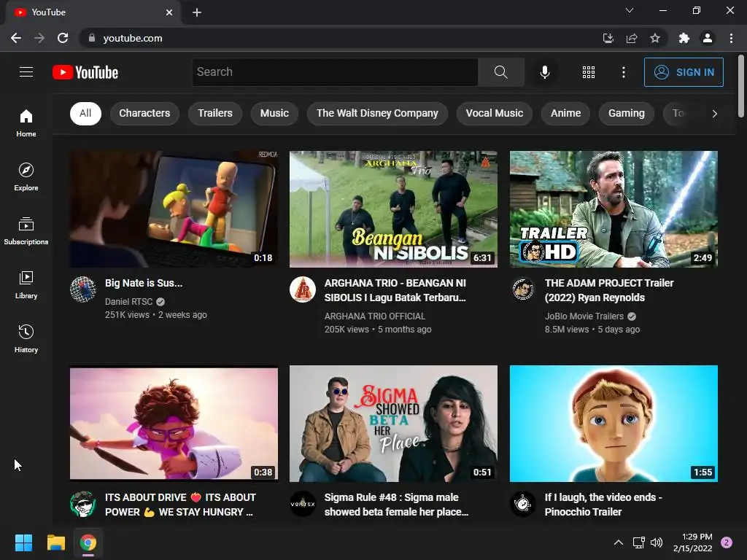Select the Music filter chip
This screenshot has width=747, height=560.
(x=274, y=113)
